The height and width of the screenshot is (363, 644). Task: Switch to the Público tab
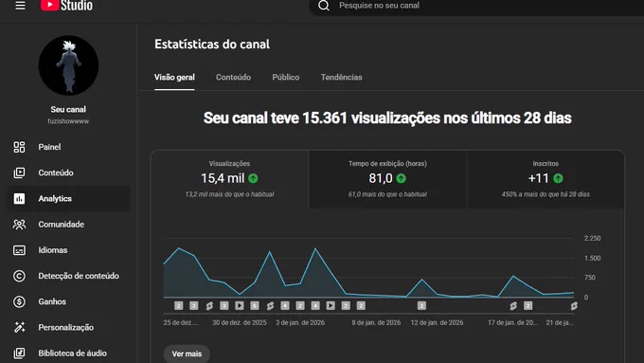coord(286,78)
